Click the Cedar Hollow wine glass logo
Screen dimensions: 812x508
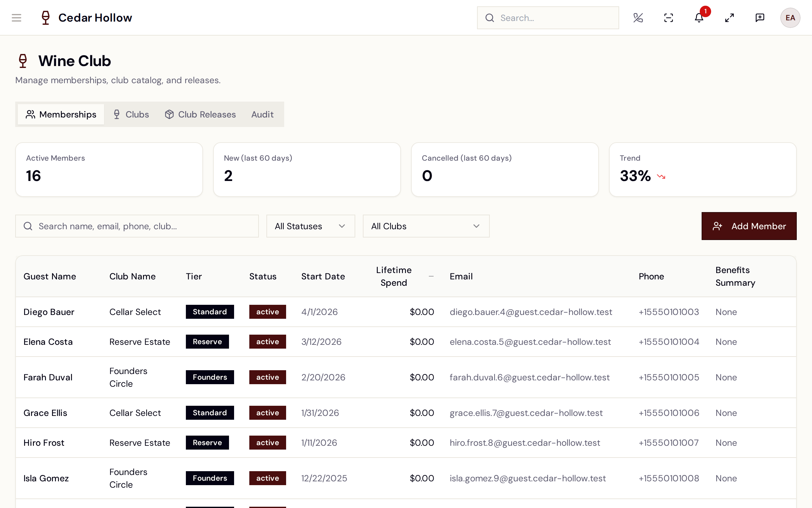[46, 18]
